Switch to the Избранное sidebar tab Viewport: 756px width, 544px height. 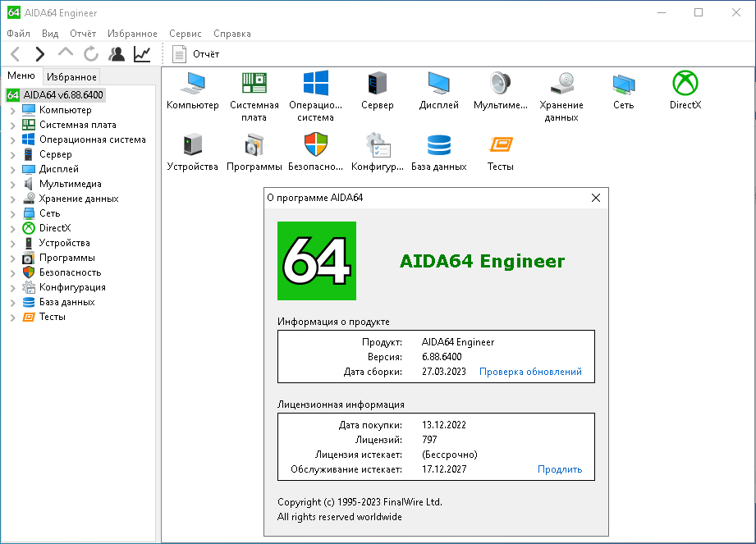click(x=71, y=76)
